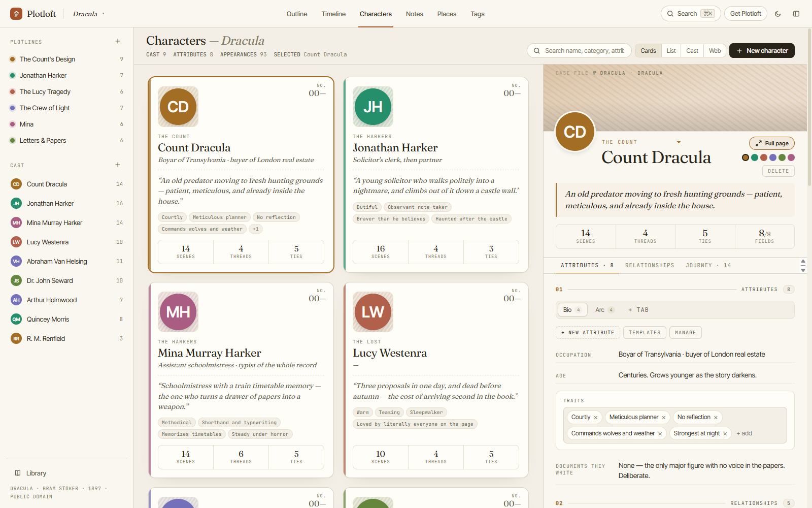Remove the No reflection trait with its x
Image resolution: width=812 pixels, height=508 pixels.
click(x=716, y=418)
